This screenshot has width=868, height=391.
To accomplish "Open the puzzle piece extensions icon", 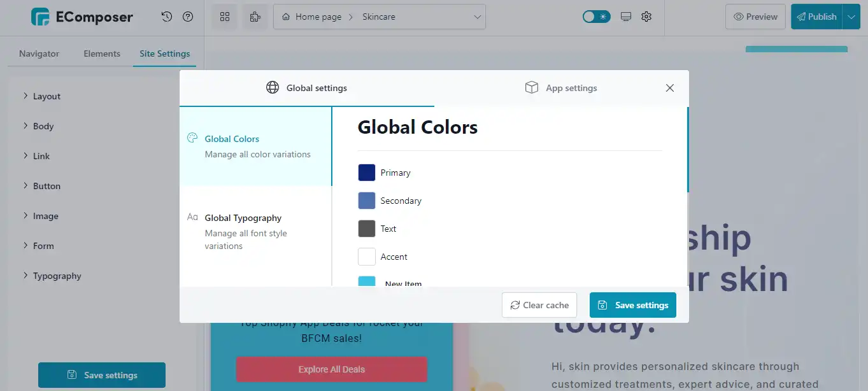I will point(255,17).
